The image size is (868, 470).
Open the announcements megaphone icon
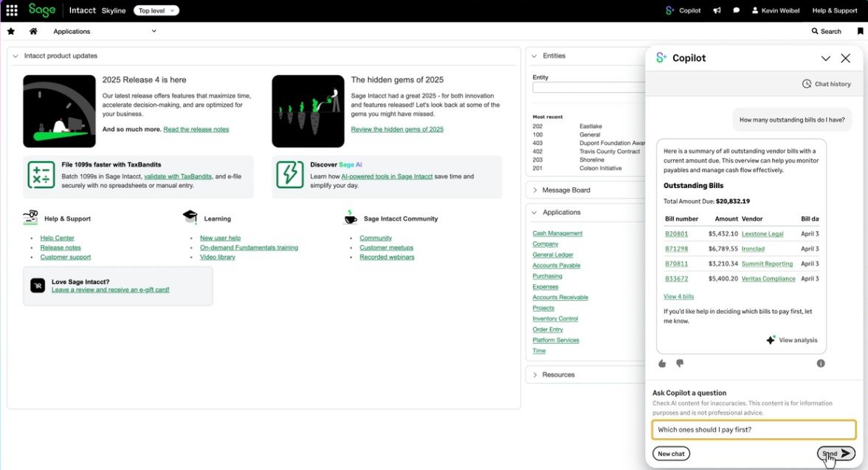click(717, 10)
